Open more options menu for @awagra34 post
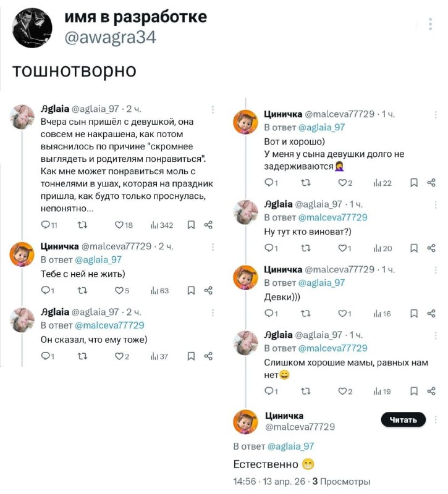The image size is (448, 494). [430, 24]
